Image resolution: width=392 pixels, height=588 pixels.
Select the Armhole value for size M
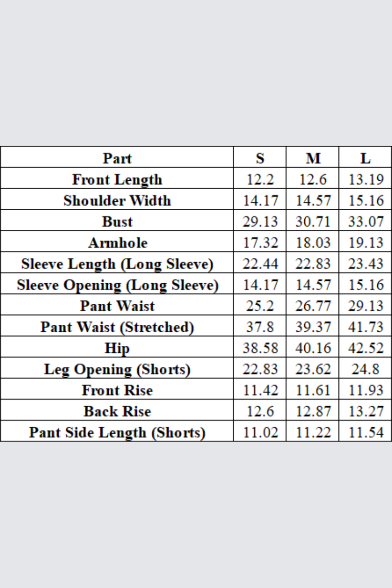[x=313, y=243]
